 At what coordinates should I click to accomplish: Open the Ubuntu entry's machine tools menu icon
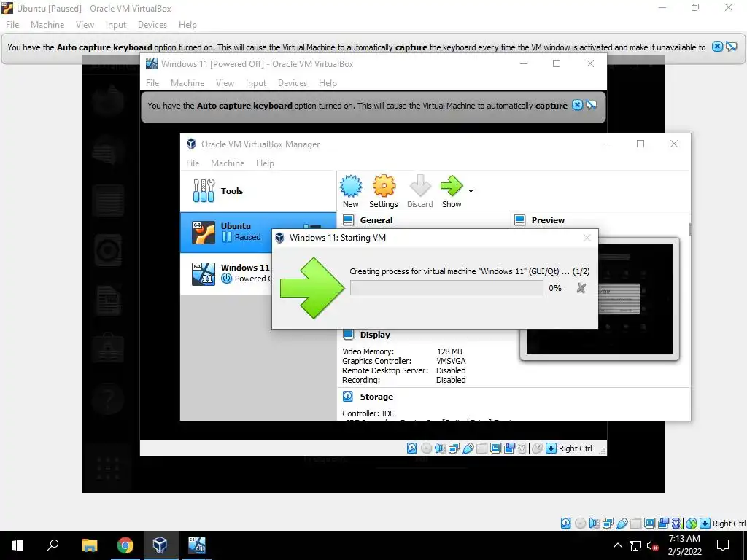[312, 227]
